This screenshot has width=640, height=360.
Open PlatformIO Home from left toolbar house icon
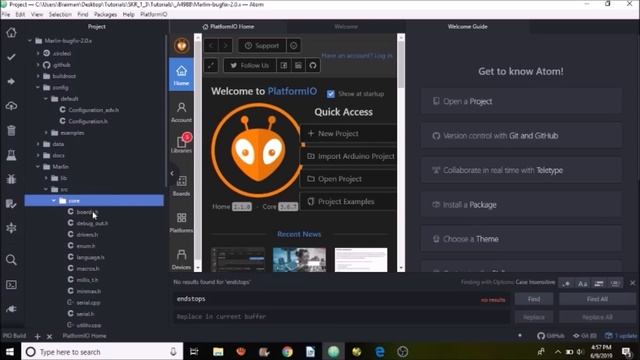click(x=11, y=33)
